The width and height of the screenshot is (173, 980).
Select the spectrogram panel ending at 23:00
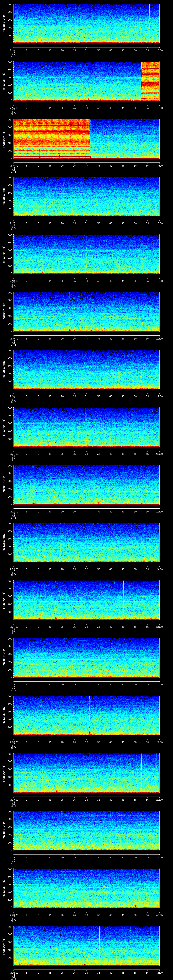[x=86, y=485]
